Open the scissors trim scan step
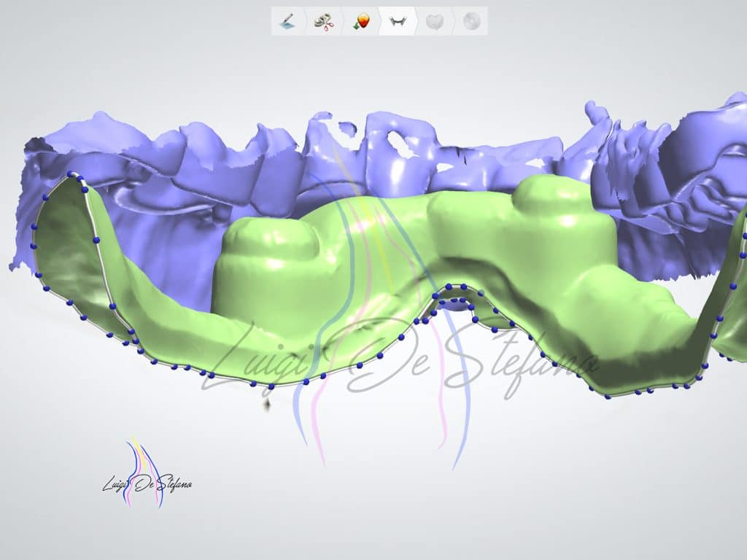The image size is (747, 560). point(323,21)
